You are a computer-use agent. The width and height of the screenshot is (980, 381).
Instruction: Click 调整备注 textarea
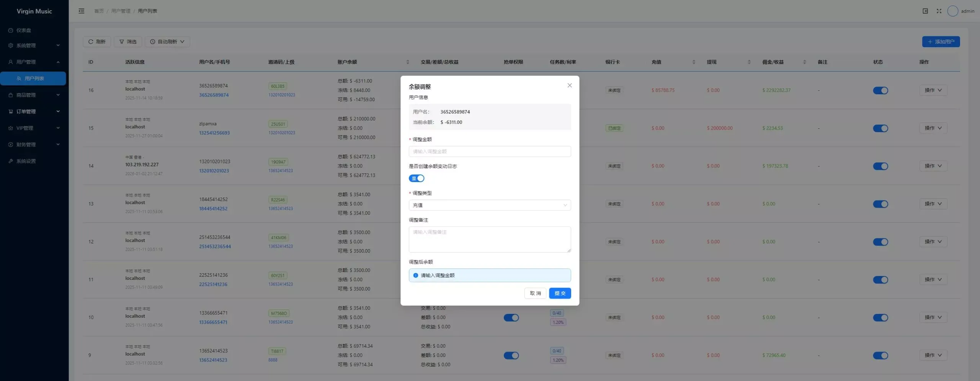pos(490,240)
